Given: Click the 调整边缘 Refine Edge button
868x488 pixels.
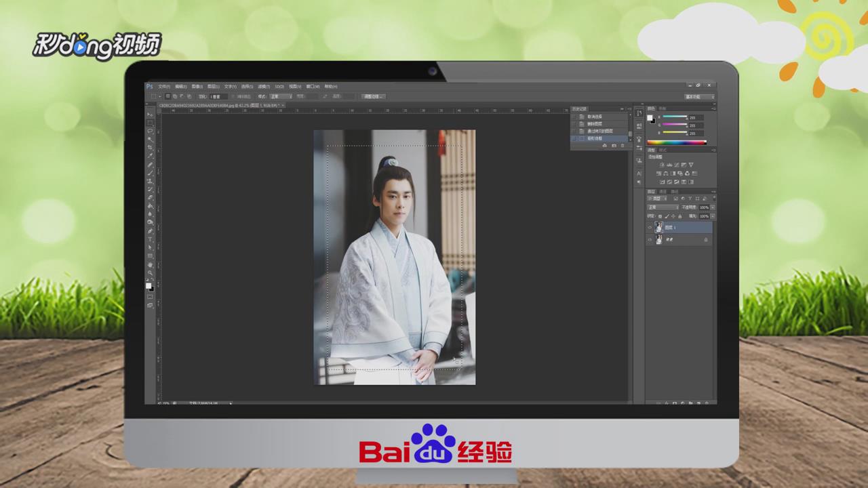Looking at the screenshot, I should (x=373, y=96).
